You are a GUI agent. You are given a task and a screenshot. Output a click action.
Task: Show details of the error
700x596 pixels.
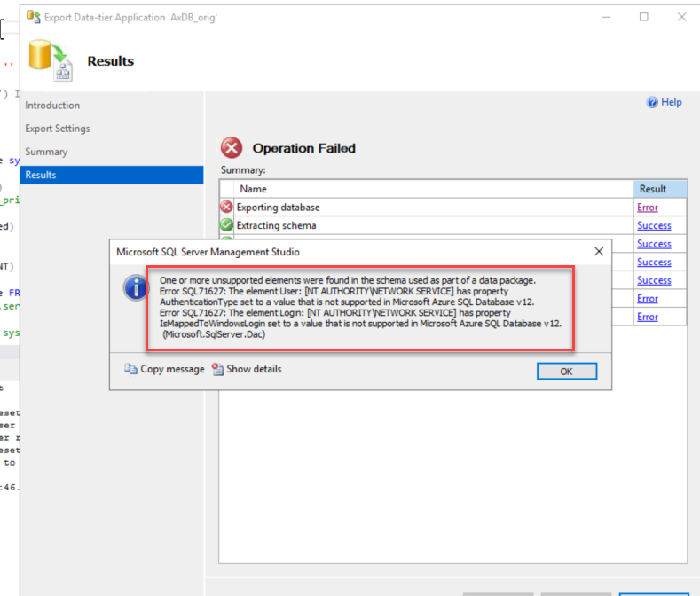(x=247, y=369)
